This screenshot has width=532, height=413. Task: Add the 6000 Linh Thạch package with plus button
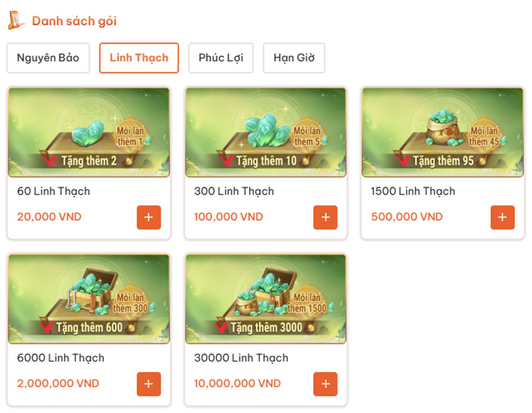149,384
